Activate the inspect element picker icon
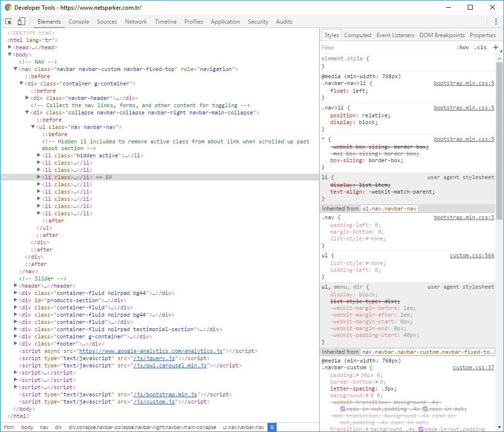The image size is (504, 432). pos(9,22)
